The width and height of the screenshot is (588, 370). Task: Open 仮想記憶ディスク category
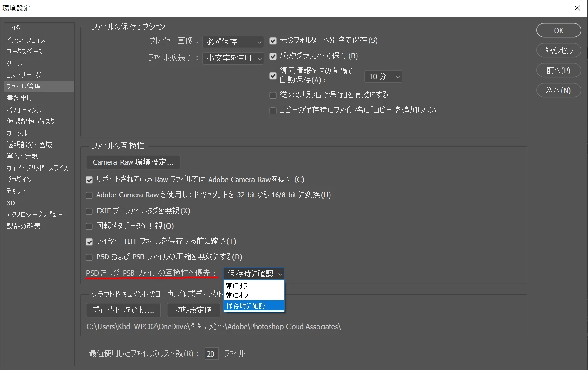39,121
